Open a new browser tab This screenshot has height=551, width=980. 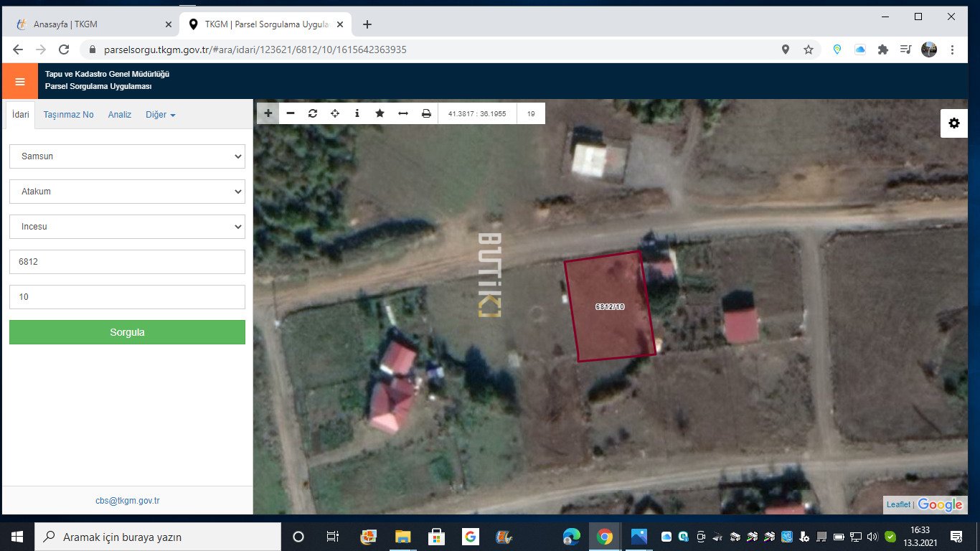pyautogui.click(x=367, y=24)
